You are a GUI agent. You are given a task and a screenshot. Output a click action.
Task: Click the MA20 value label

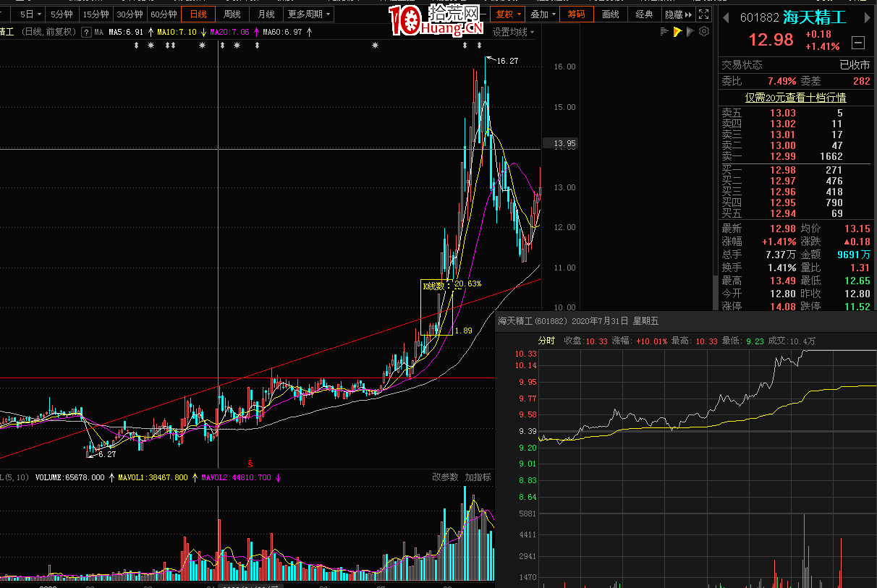229,32
